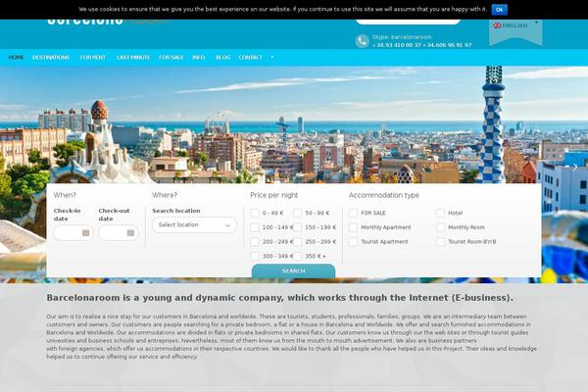The image size is (588, 392).
Task: Tick the 100 - 149 € price checkbox
Action: 255,227
